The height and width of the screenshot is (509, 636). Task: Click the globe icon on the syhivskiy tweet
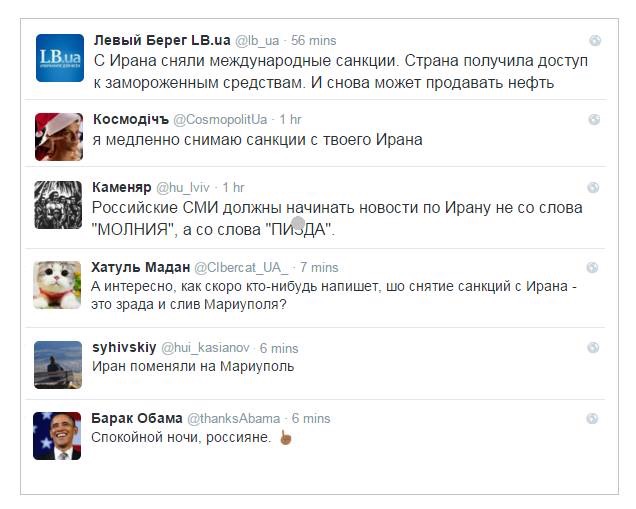(x=594, y=348)
